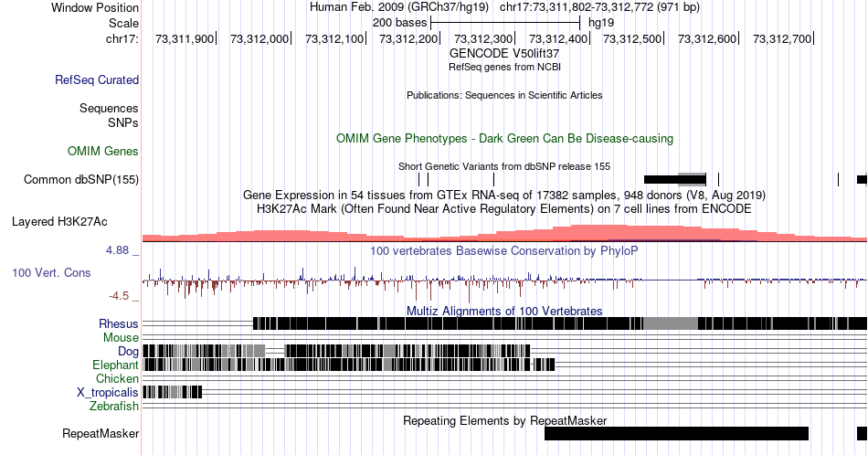Click the long RepeatMasker element block

click(x=676, y=433)
